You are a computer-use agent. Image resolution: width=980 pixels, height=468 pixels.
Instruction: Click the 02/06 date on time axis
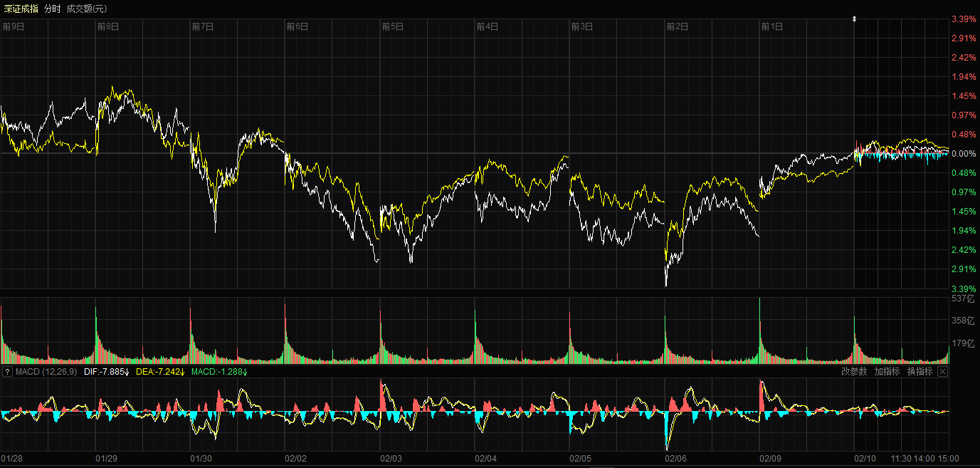point(676,459)
